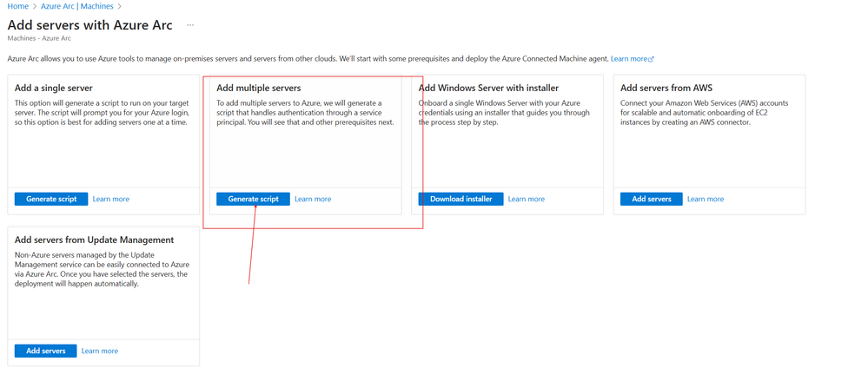The width and height of the screenshot is (868, 388).
Task: Select the 'Add servers with Azure Arc' heading
Action: point(90,25)
